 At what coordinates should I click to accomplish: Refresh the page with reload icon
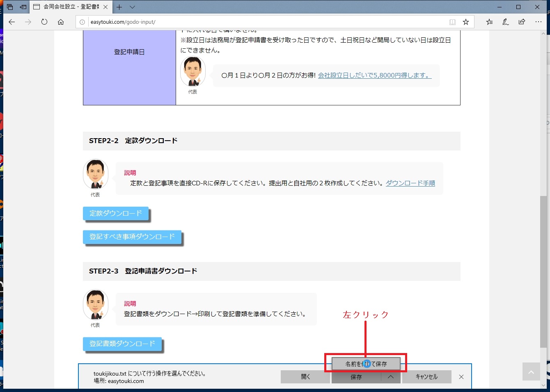coord(44,22)
